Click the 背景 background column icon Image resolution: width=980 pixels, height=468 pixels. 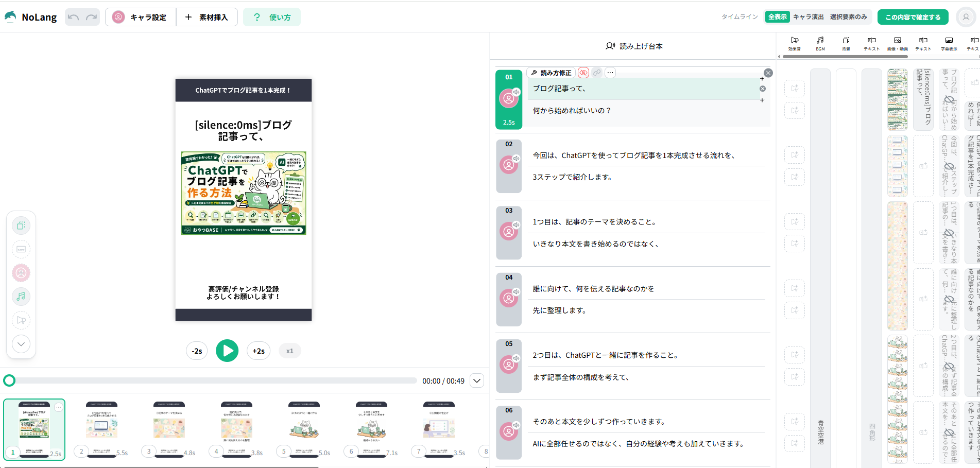coord(846,43)
